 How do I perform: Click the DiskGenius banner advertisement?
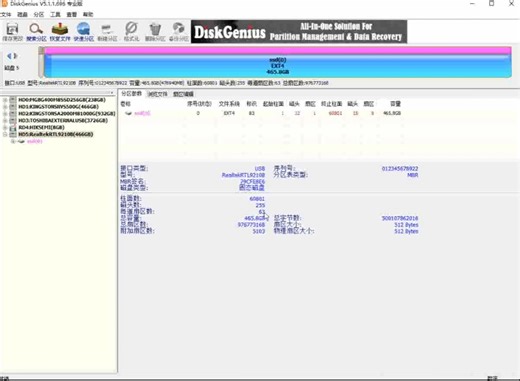click(x=299, y=32)
